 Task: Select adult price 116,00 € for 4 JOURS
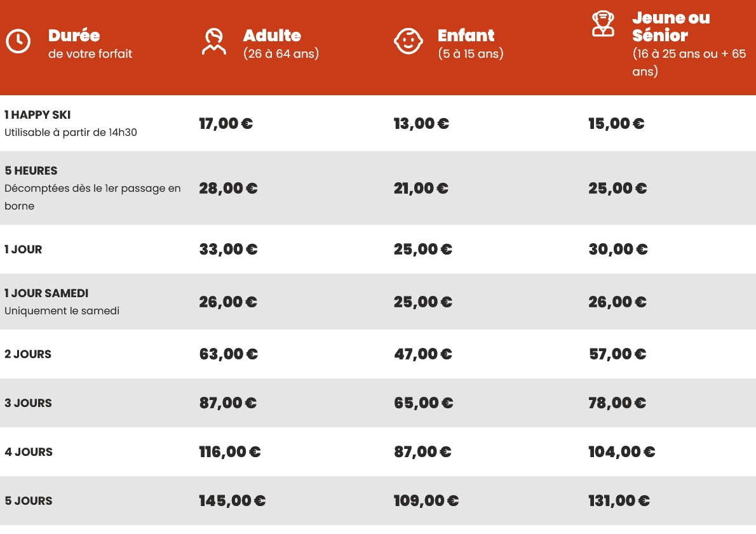pos(230,452)
